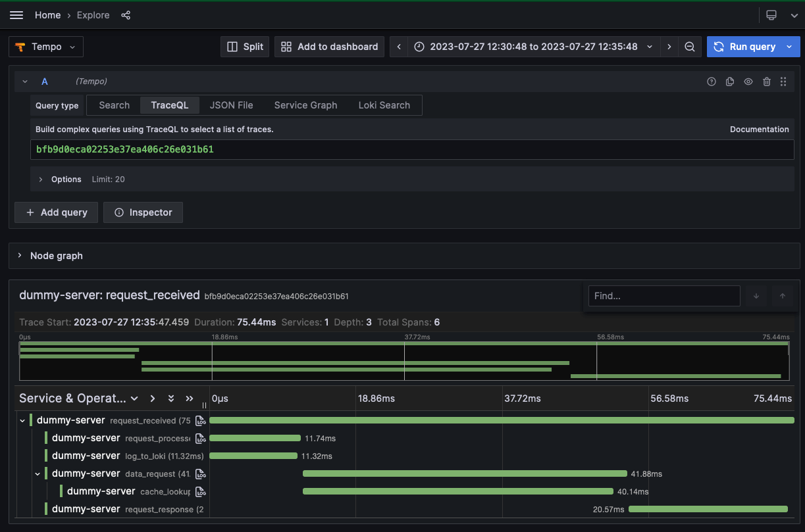
Task: Collapse the root request_received span row
Action: pos(22,420)
